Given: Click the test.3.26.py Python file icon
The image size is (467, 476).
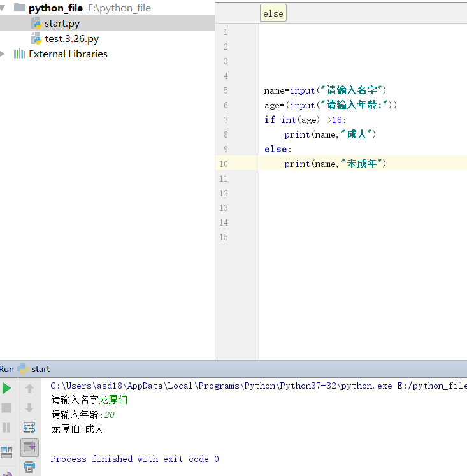Looking at the screenshot, I should tap(36, 39).
